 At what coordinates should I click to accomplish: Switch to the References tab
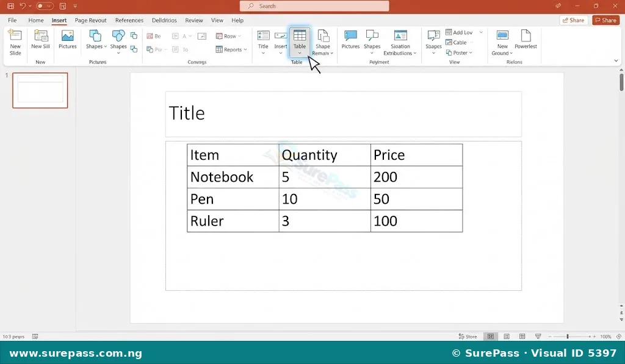click(129, 20)
